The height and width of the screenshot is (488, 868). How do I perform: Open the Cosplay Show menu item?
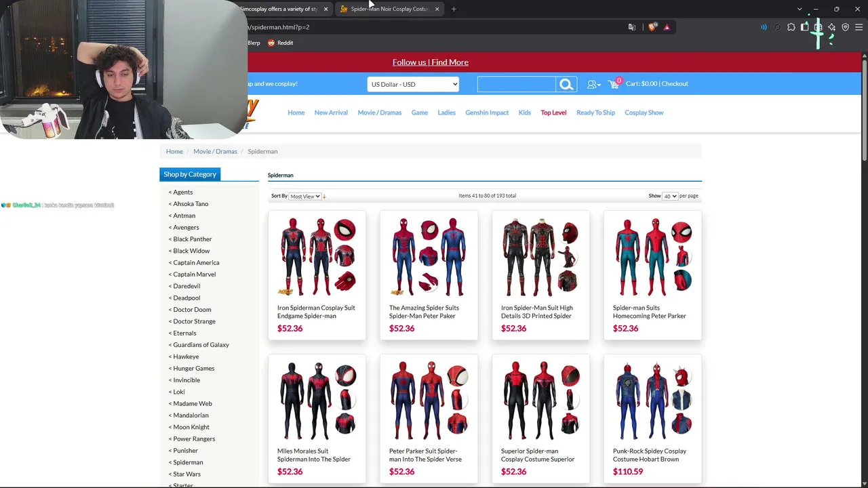(644, 113)
